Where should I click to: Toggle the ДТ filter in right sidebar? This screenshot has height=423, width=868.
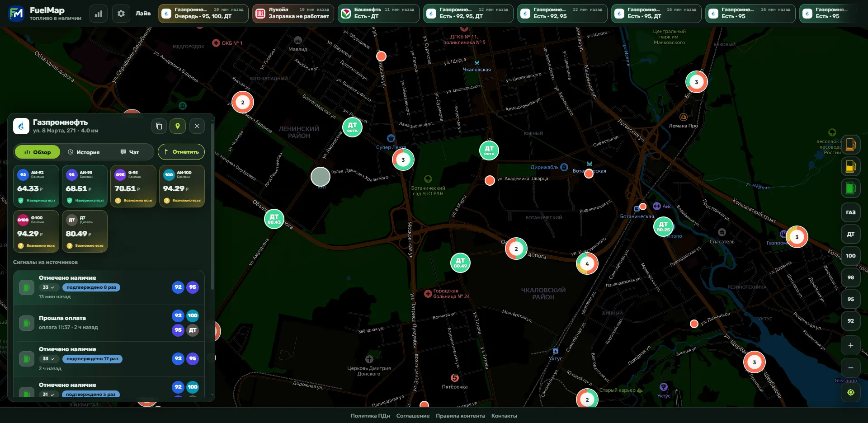point(851,234)
